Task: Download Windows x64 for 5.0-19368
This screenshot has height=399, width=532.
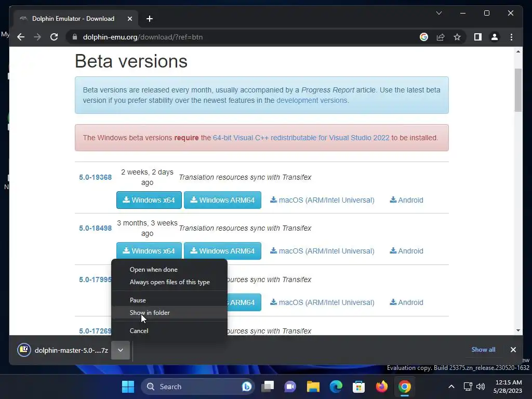Action: [x=149, y=200]
